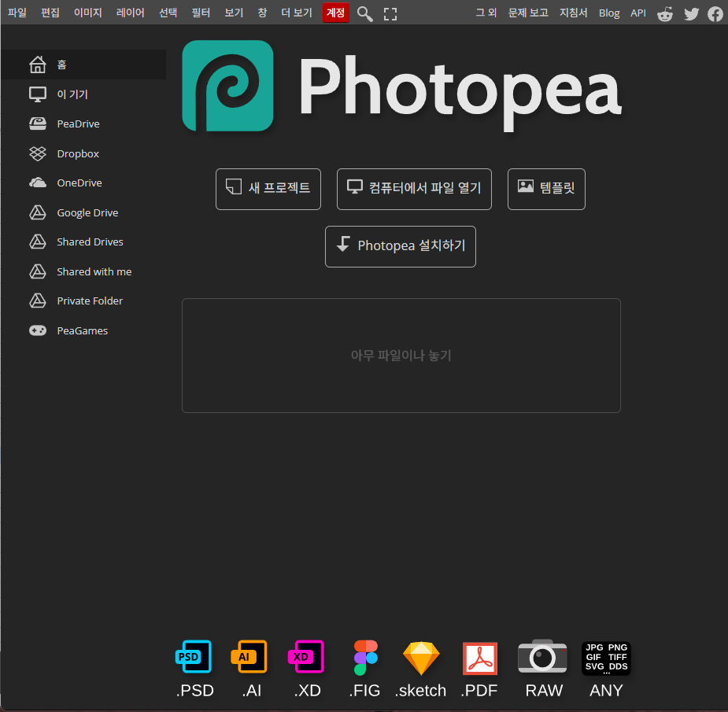Click the .PDF Acrobat icon

[480, 659]
